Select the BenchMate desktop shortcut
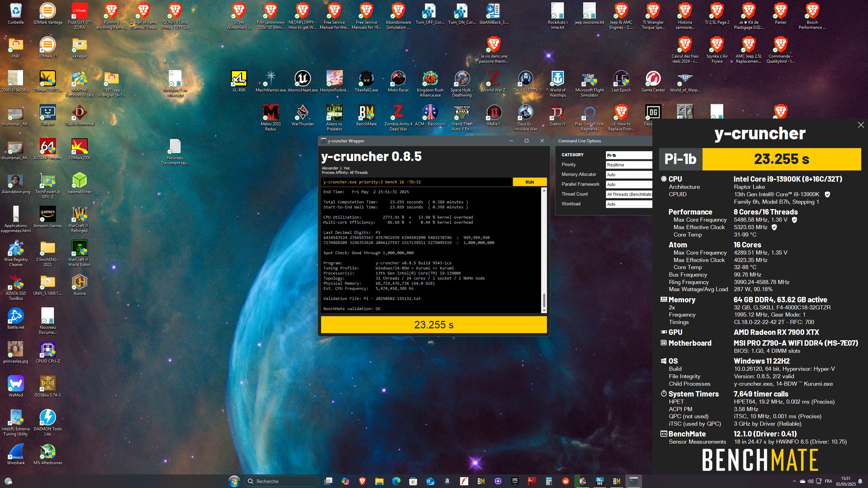Screen dimensions: 868x488 (x=367, y=116)
